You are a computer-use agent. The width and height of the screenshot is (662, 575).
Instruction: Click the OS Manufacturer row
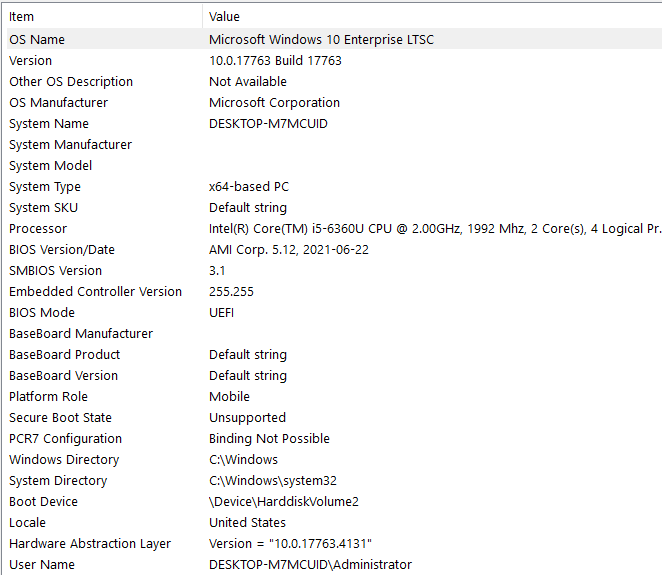point(58,103)
